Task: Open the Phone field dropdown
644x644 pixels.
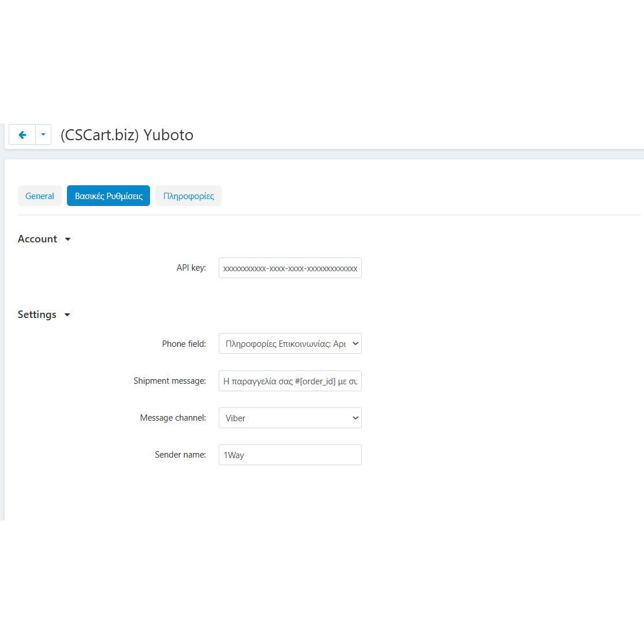Action: click(x=290, y=344)
